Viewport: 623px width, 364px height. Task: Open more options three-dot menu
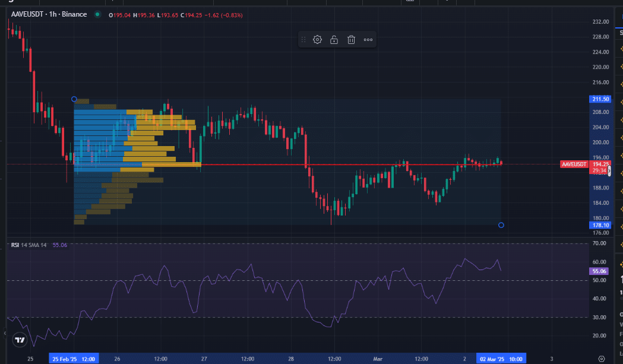pos(368,40)
